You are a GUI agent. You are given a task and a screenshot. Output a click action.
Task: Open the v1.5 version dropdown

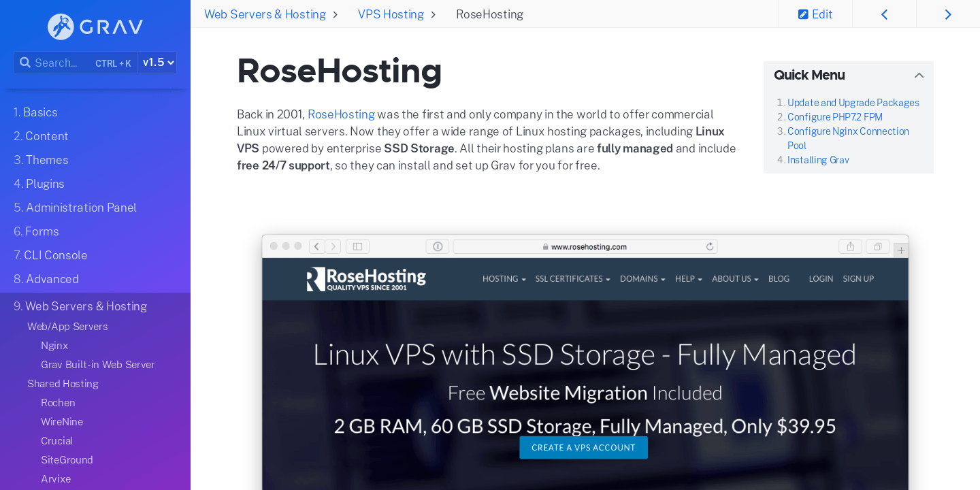pyautogui.click(x=157, y=62)
